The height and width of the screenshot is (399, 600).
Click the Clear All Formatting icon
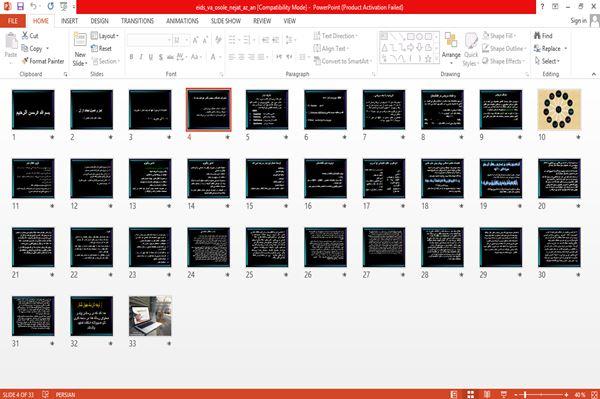pyautogui.click(x=218, y=40)
